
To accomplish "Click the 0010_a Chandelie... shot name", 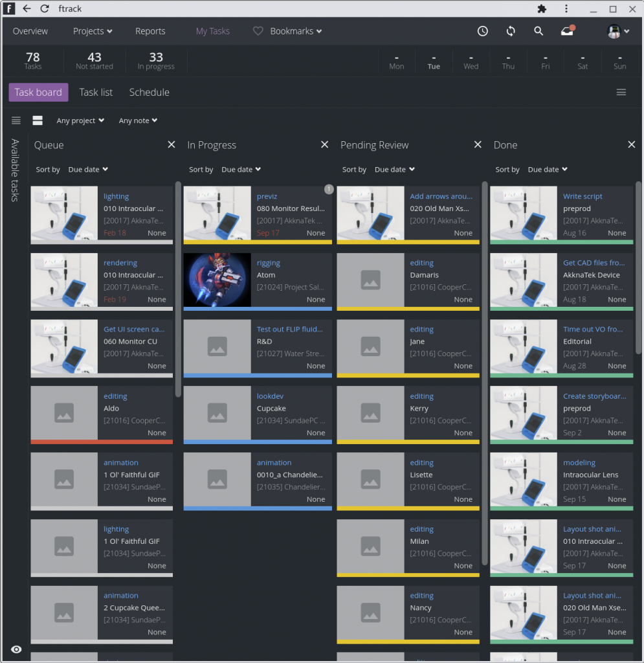I will [x=289, y=475].
